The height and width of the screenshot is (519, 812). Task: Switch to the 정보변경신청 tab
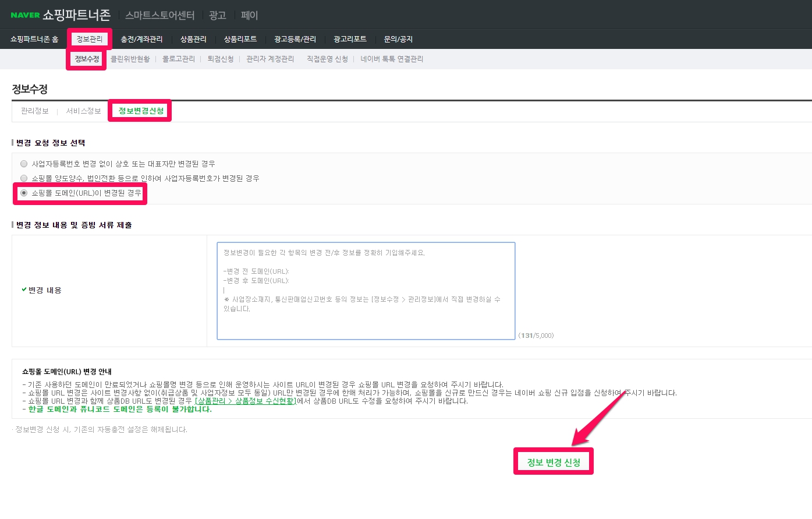point(141,111)
